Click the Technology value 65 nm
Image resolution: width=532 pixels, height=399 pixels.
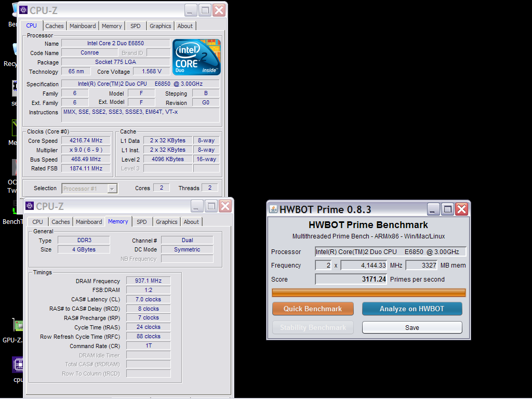(76, 71)
